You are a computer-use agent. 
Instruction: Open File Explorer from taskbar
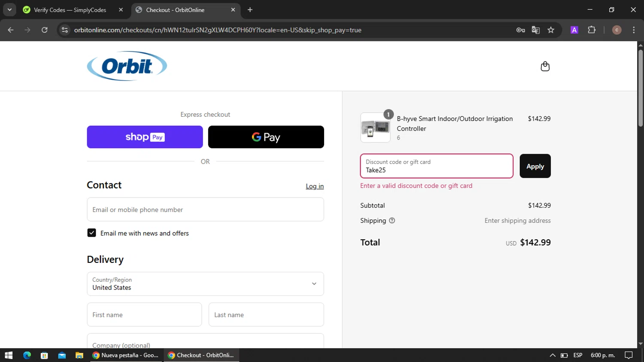coord(79,355)
